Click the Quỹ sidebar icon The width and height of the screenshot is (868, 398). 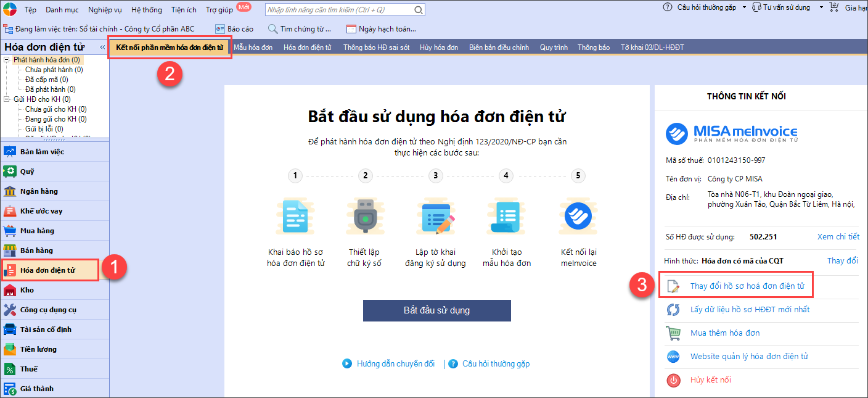pyautogui.click(x=10, y=172)
